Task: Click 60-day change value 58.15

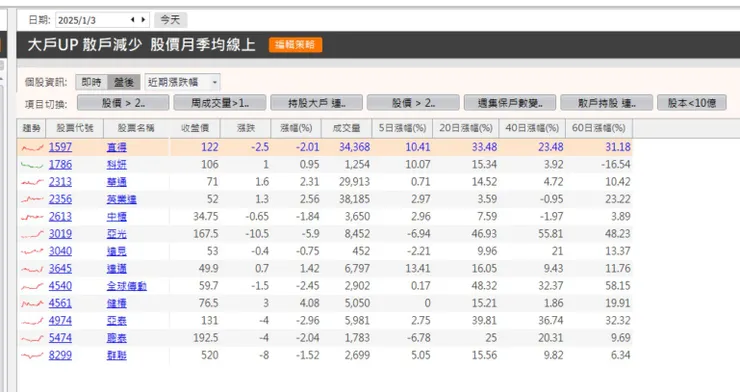Action: coord(618,286)
